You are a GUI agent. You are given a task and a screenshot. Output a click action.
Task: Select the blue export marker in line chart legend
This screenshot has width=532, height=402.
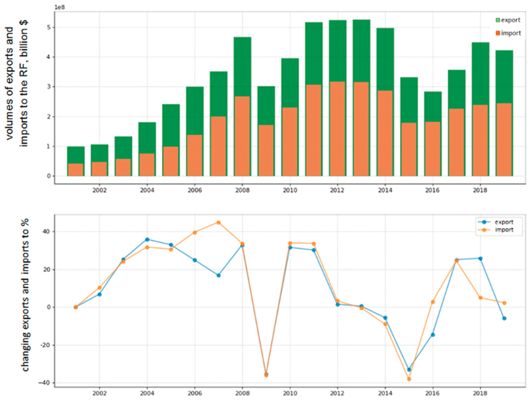point(484,222)
